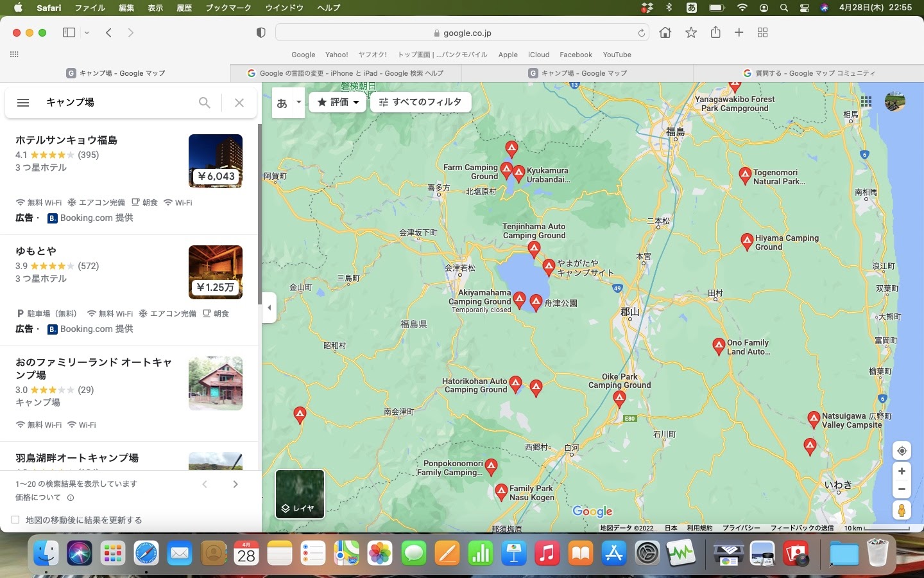The image size is (924, 578).
Task: Click the 価格について link
Action: click(x=38, y=498)
